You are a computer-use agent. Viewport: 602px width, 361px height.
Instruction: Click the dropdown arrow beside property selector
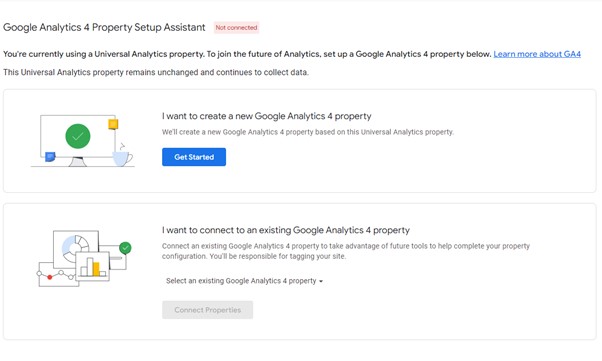tap(321, 282)
